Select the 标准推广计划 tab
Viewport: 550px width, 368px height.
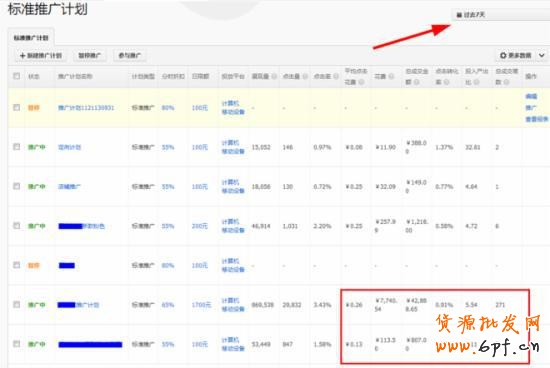pos(31,38)
